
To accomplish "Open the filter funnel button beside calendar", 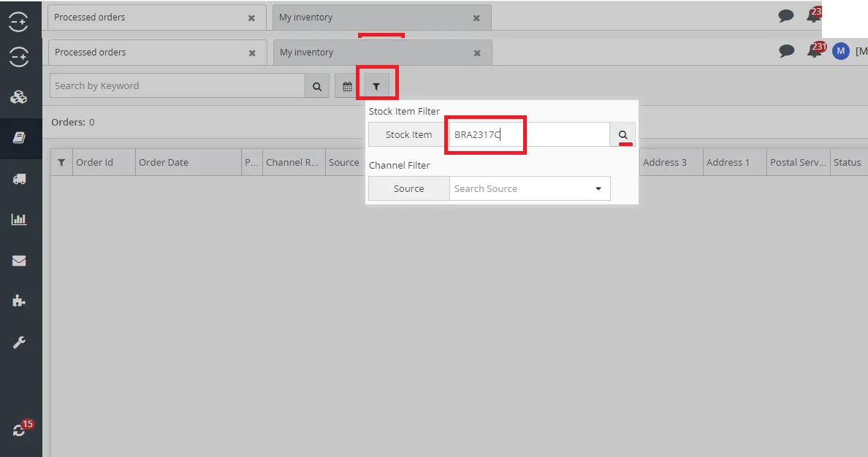I will tap(376, 86).
